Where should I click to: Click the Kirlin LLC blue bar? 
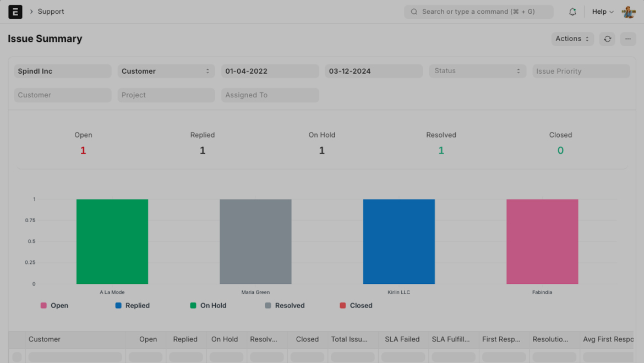(x=399, y=242)
